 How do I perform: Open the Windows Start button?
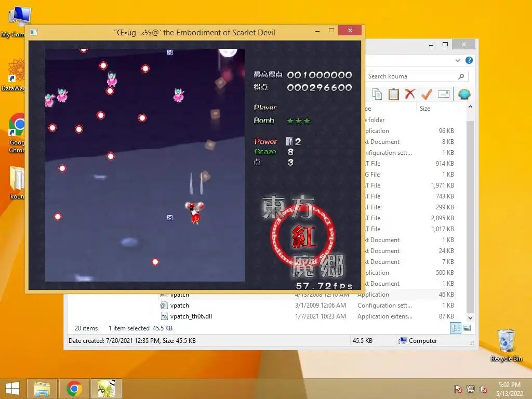pos(12,389)
